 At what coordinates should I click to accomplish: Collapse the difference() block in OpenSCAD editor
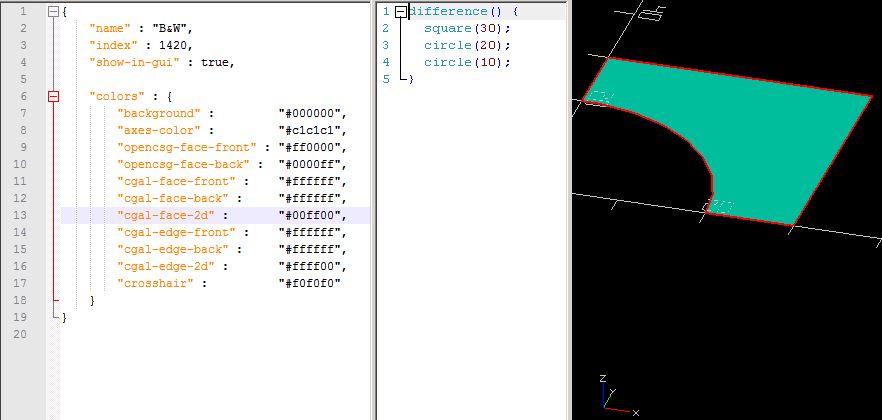[x=400, y=11]
